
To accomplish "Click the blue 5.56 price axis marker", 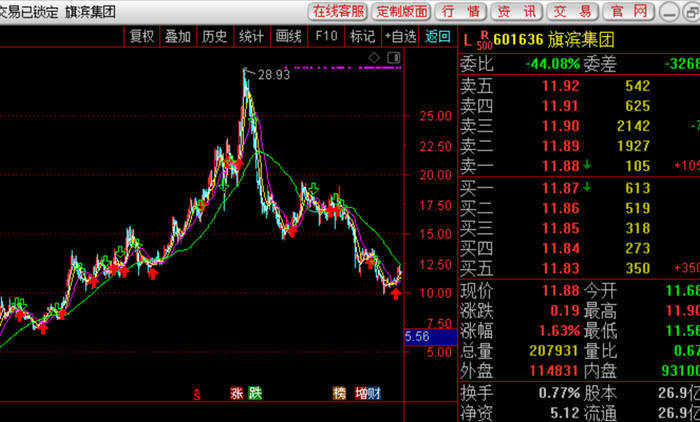I will 417,338.
